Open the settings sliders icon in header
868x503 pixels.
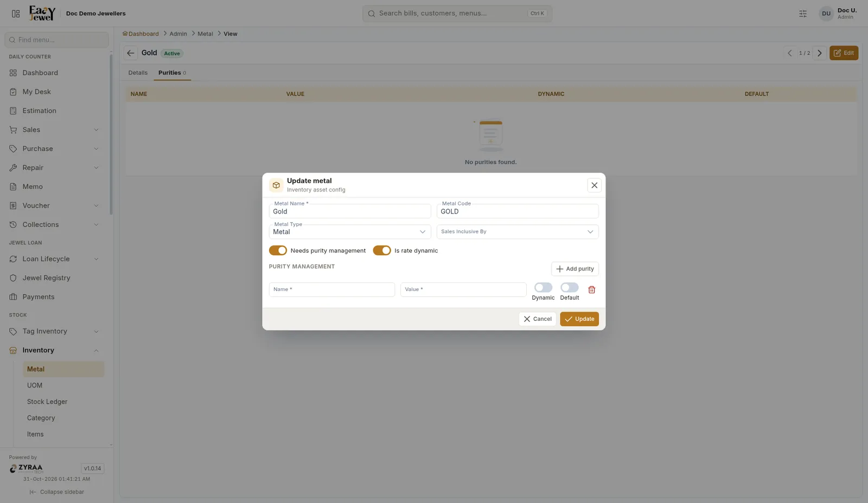pyautogui.click(x=803, y=14)
